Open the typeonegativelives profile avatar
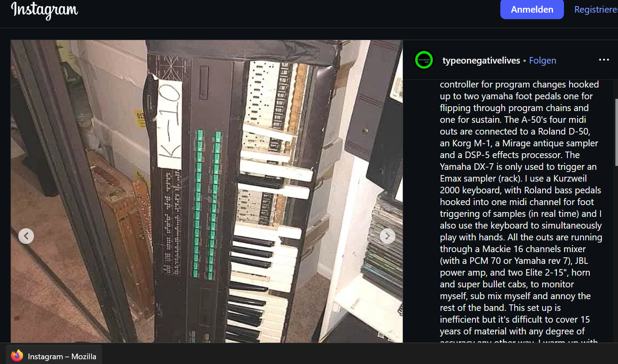 coord(424,60)
